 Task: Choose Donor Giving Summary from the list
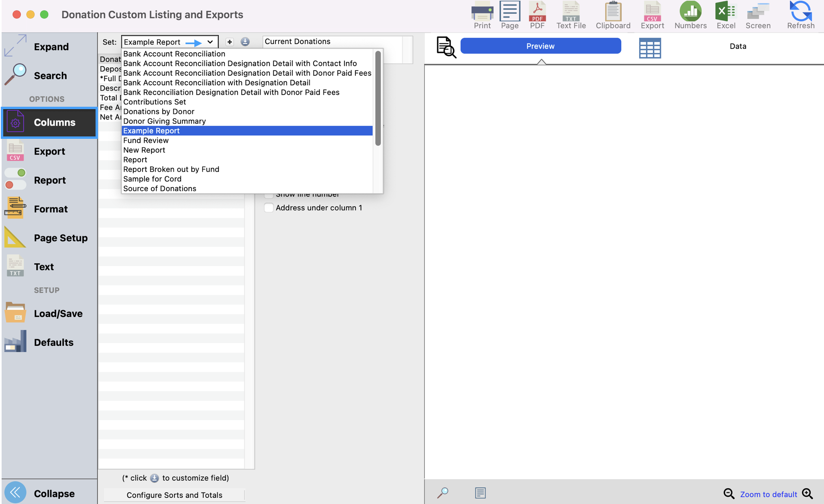164,121
